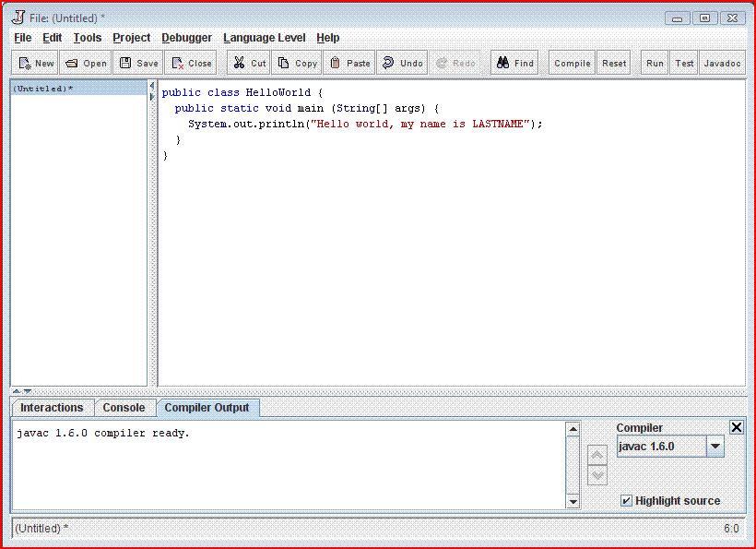Collapse the file list pane with the left arrow
Viewport: 756px width, 549px height.
[x=152, y=86]
